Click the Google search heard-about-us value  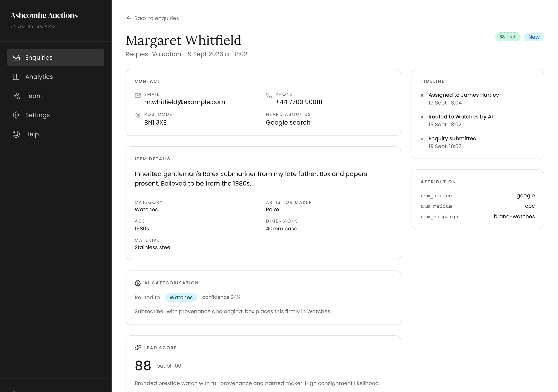(x=288, y=122)
